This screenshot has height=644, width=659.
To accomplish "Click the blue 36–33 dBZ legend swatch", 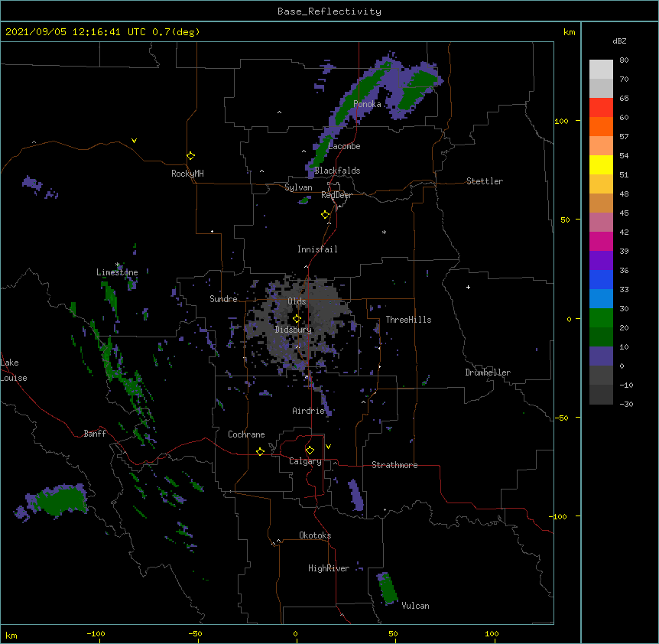I will (601, 279).
